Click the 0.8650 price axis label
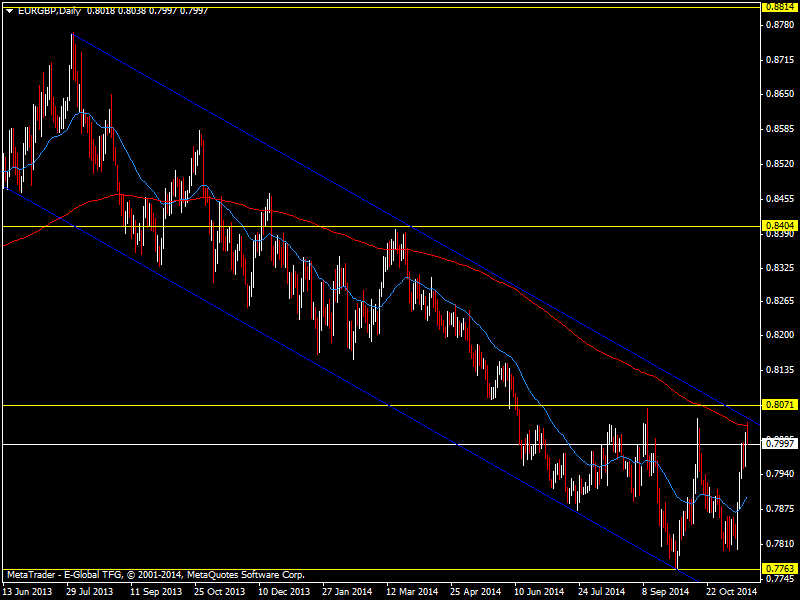Image resolution: width=800 pixels, height=600 pixels. click(781, 94)
